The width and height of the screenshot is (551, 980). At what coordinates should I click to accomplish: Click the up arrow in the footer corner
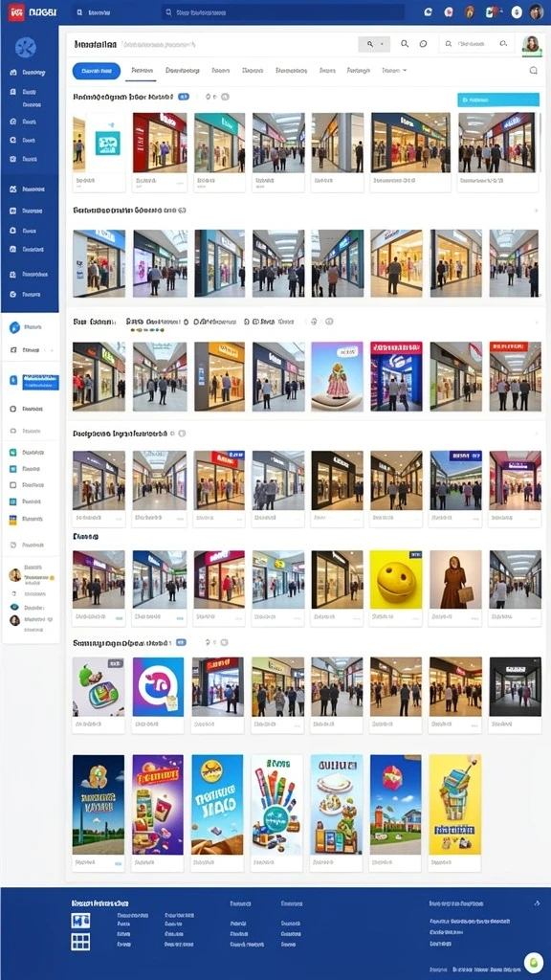tap(537, 903)
